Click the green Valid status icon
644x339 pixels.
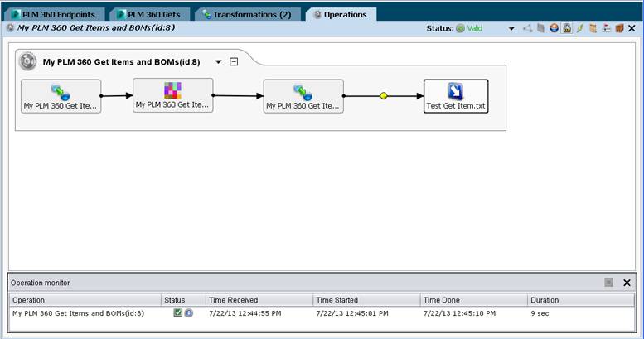click(460, 28)
